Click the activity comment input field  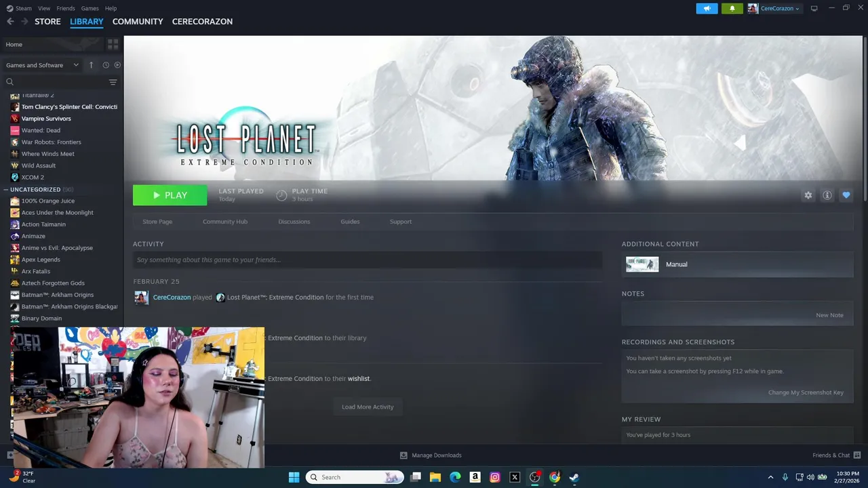(368, 260)
